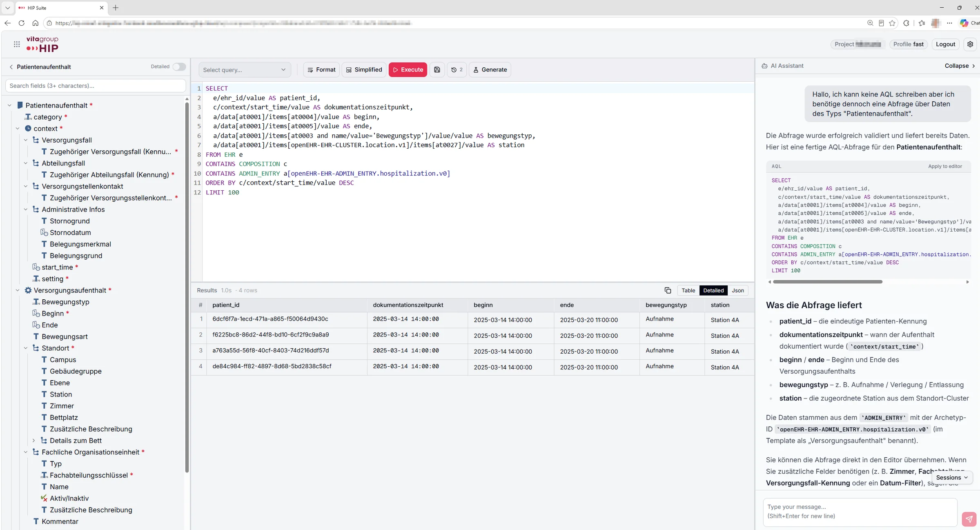Click horizontal scrollbar under AQL code block
This screenshot has height=530, width=980.
pyautogui.click(x=828, y=282)
